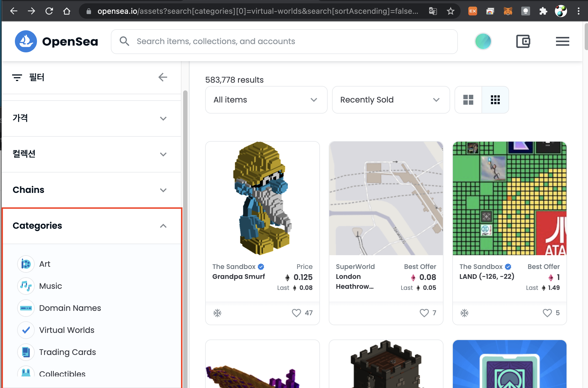Select Domain Names category
Image resolution: width=588 pixels, height=388 pixels.
[x=70, y=308]
